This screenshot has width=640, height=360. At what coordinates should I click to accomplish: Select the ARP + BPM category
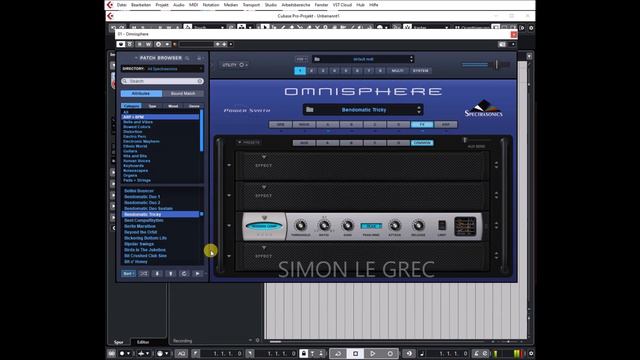tap(160, 117)
